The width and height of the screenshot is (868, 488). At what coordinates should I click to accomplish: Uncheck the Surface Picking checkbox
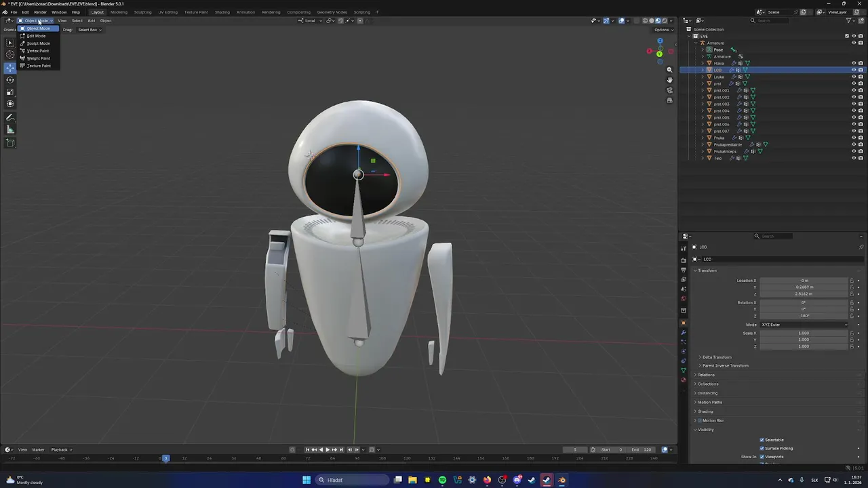(762, 448)
